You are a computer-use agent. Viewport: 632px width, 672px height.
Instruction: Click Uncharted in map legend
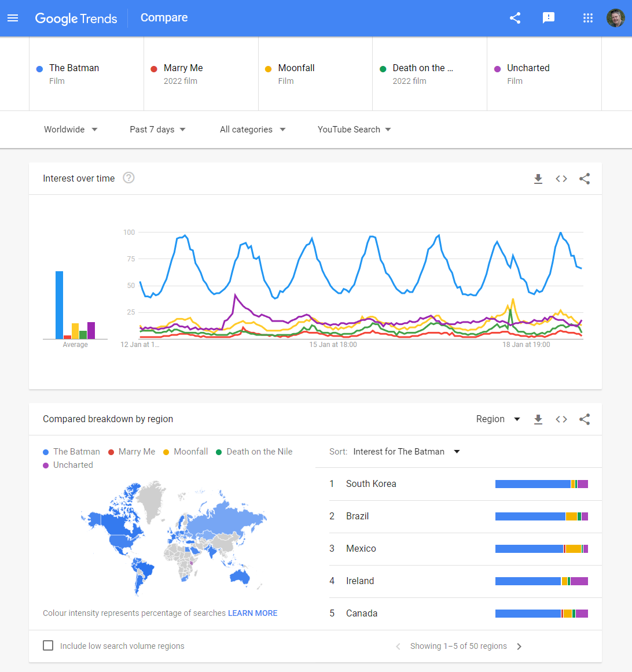pos(68,465)
